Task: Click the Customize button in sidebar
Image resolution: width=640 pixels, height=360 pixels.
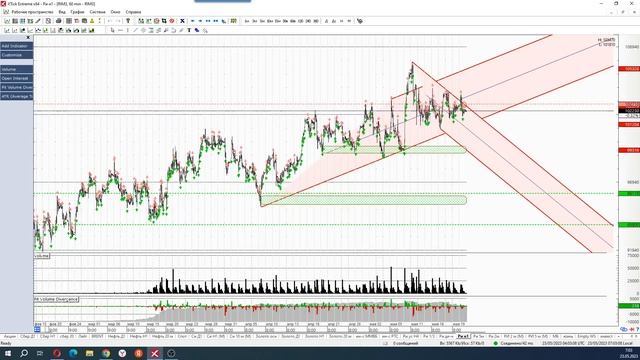Action: pyautogui.click(x=16, y=55)
